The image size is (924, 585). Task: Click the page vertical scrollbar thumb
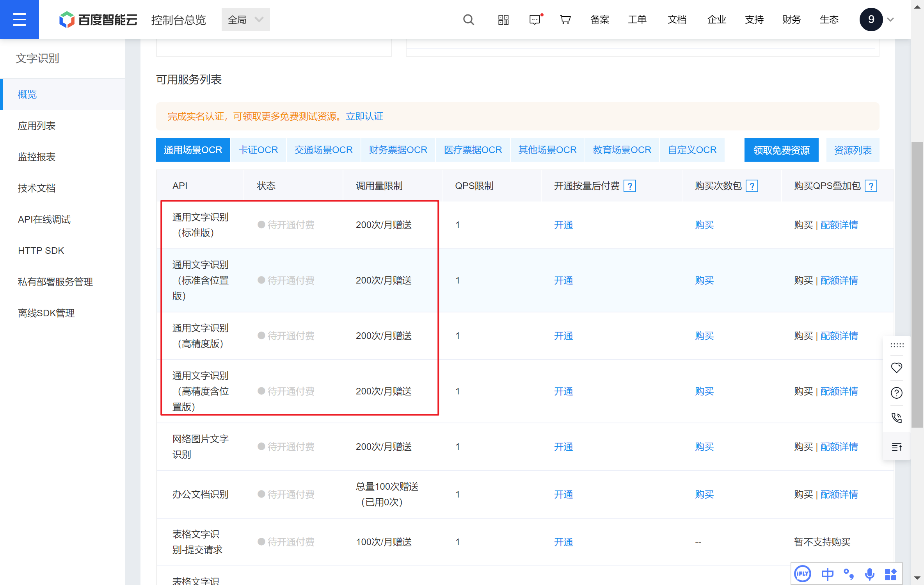pyautogui.click(x=917, y=285)
